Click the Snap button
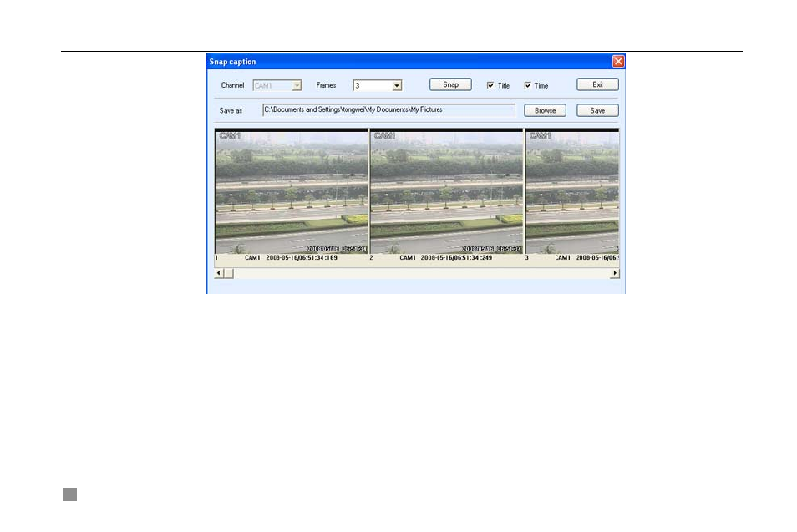797x532 pixels. pos(450,84)
